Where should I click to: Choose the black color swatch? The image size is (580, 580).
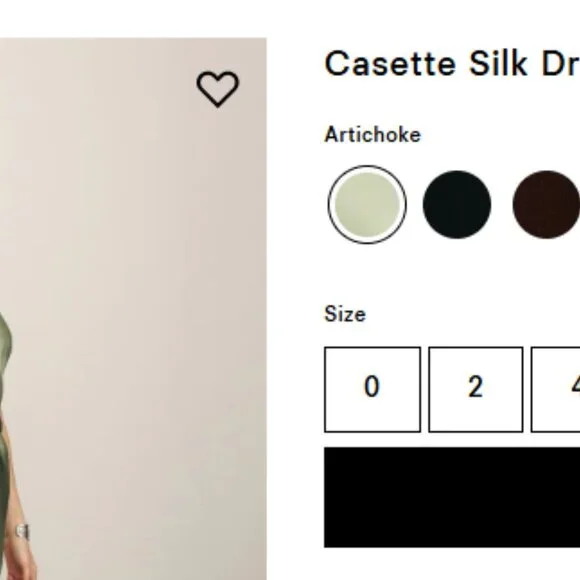[457, 205]
